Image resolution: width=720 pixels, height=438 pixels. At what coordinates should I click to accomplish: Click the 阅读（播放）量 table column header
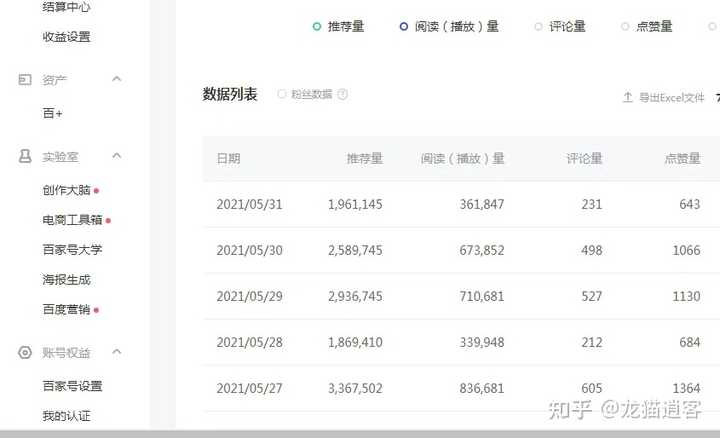[462, 158]
